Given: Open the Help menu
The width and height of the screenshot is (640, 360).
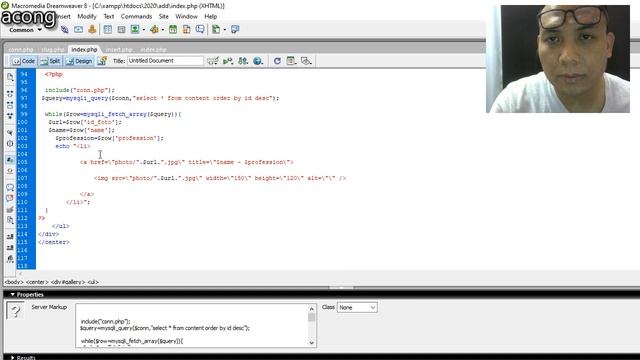Looking at the screenshot, I should 211,16.
